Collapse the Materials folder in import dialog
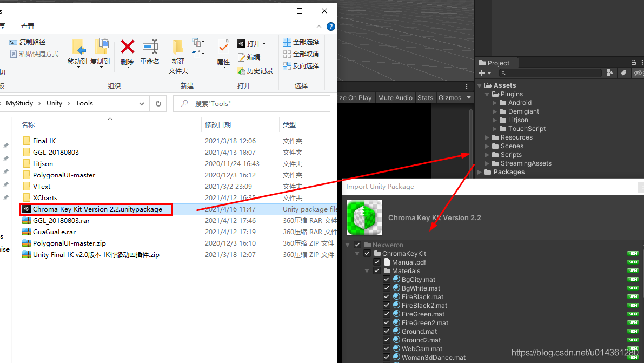Image resolution: width=644 pixels, height=363 pixels. click(x=367, y=271)
